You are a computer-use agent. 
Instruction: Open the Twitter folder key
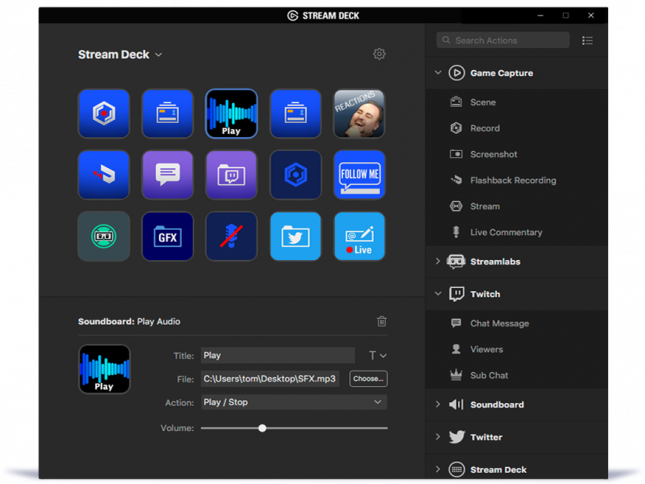point(295,236)
